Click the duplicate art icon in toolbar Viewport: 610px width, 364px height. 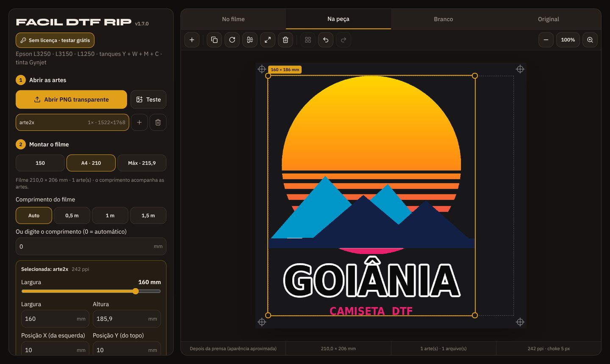tap(214, 40)
